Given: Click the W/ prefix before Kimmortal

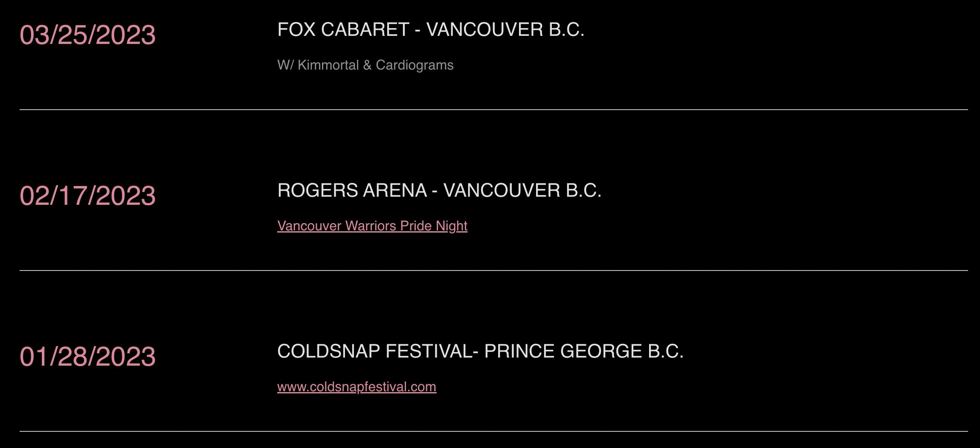Looking at the screenshot, I should pyautogui.click(x=285, y=65).
